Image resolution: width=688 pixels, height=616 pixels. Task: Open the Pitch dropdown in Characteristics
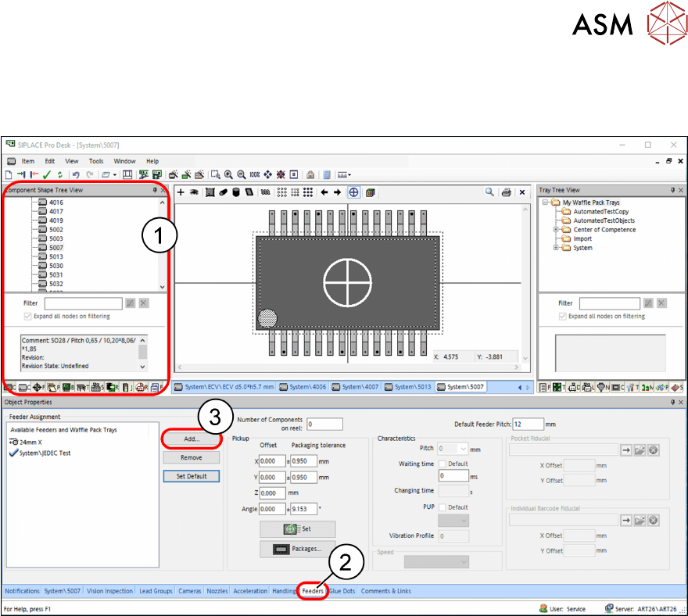point(464,449)
